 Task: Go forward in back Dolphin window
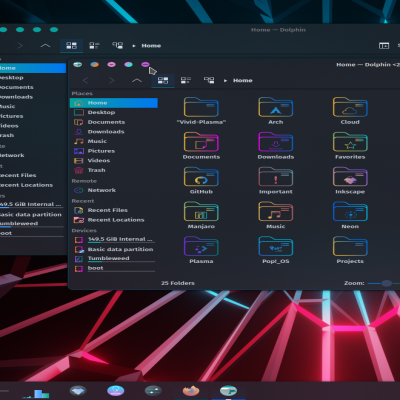(20, 46)
